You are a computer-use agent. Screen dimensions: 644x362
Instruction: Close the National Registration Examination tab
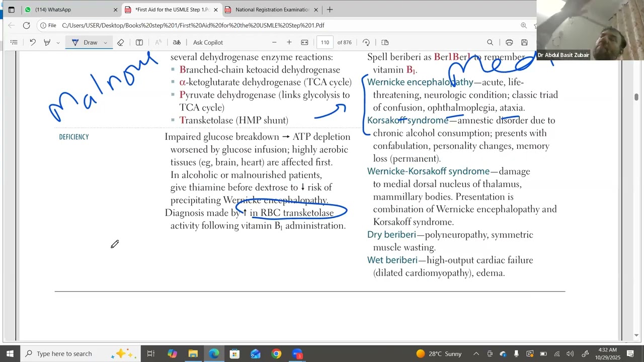pos(316,10)
